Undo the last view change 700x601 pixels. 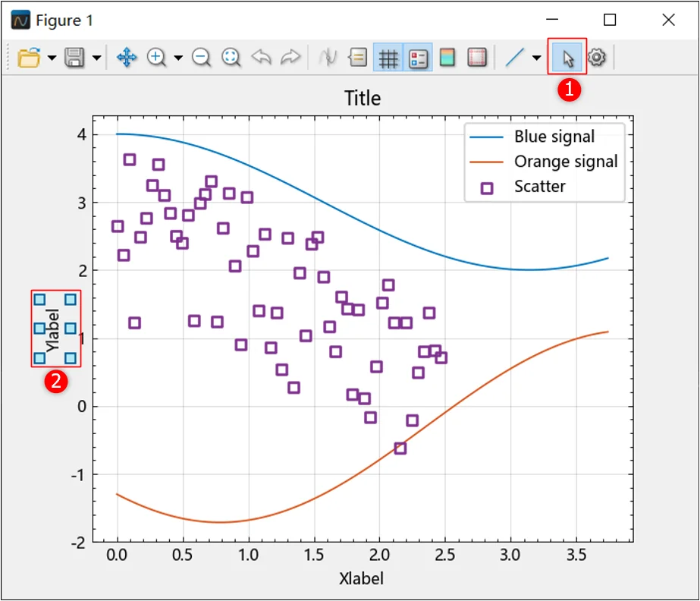[261, 58]
